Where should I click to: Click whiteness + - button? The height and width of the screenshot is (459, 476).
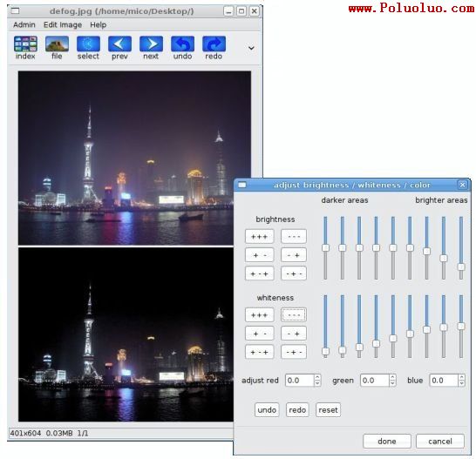pyautogui.click(x=259, y=334)
